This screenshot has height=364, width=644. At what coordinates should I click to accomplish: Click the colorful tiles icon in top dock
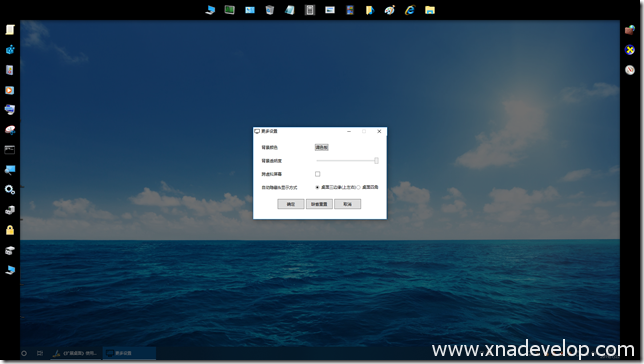350,10
